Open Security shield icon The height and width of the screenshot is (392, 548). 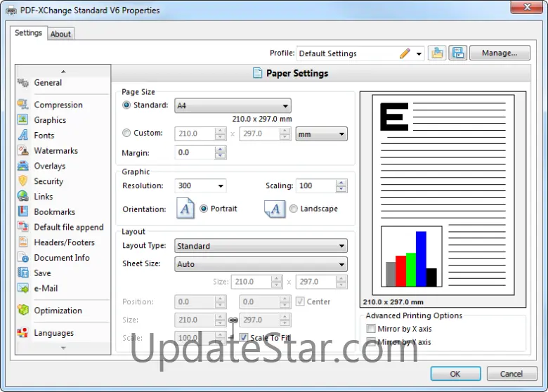pos(23,181)
